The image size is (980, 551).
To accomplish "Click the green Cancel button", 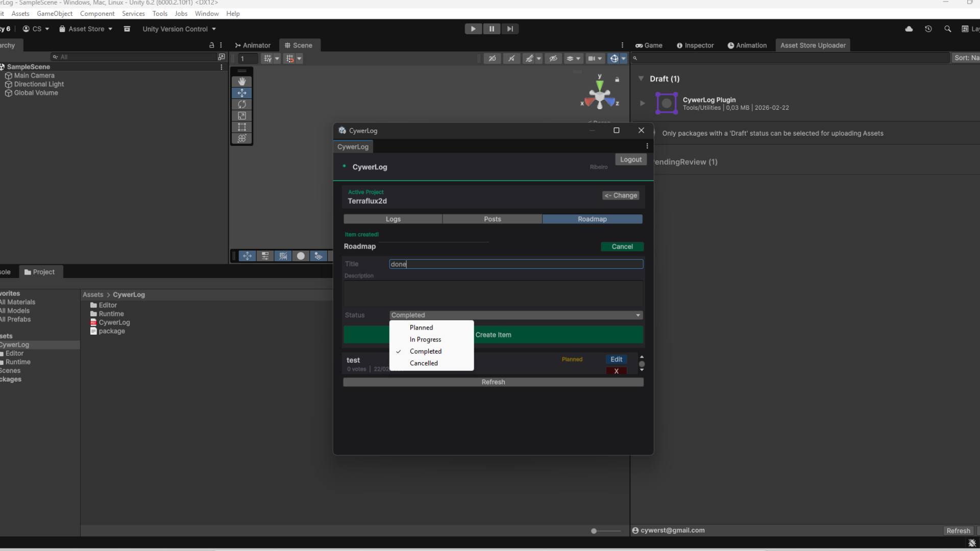I will coord(622,246).
